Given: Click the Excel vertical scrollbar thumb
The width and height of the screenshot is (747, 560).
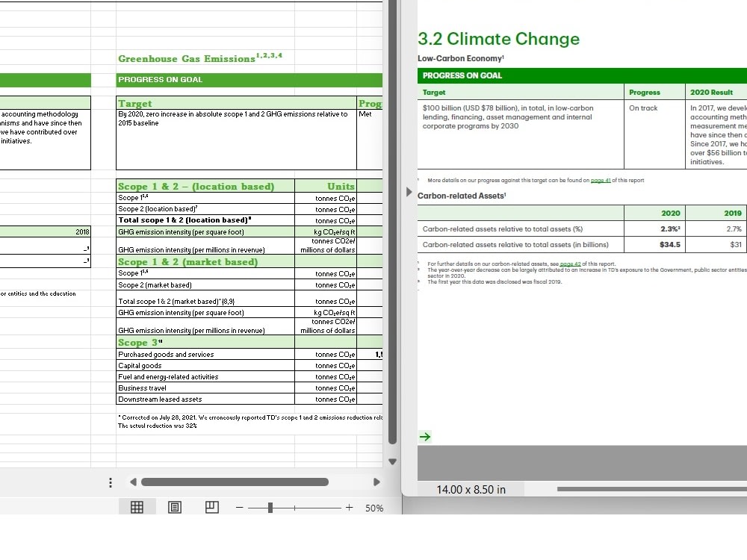Looking at the screenshot, I should coord(393,222).
